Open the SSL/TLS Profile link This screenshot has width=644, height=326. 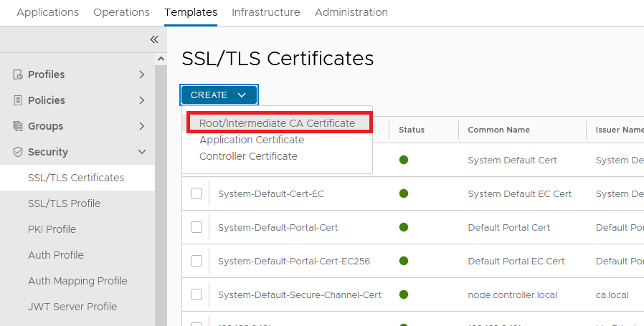pyautogui.click(x=64, y=203)
